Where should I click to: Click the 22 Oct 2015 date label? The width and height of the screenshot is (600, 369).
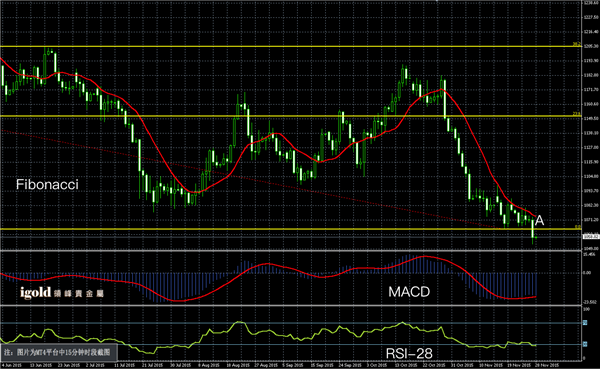point(434,365)
